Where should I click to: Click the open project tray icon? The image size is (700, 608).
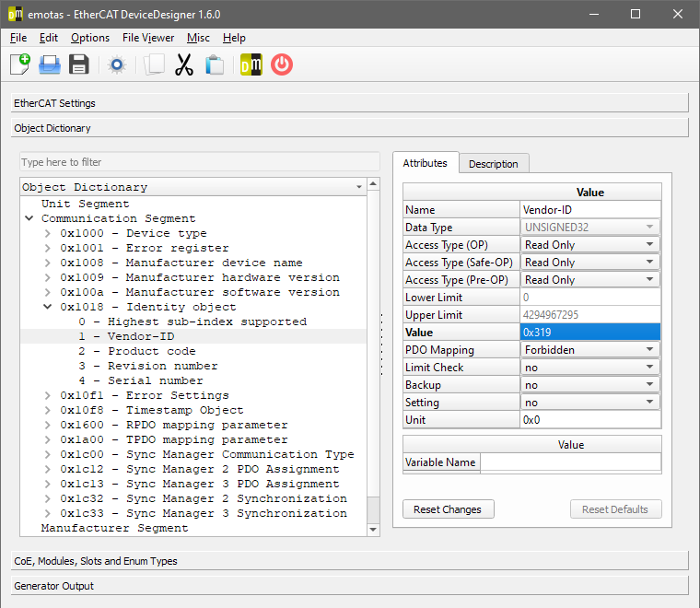[50, 64]
